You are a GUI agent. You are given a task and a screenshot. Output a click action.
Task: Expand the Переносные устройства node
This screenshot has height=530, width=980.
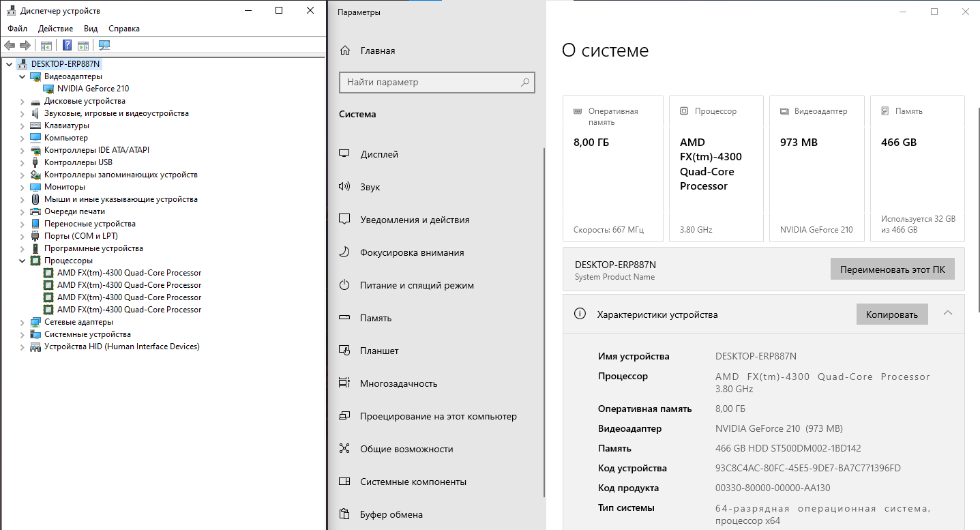(23, 224)
